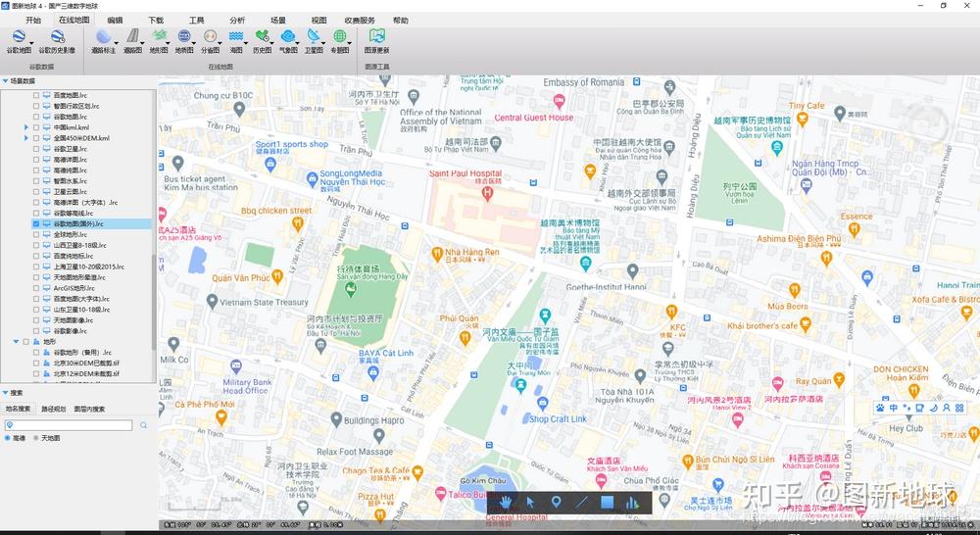Screen dimensions: 980x535
Task: Open the 道路标注 dropdown arrow
Action: coord(117,43)
